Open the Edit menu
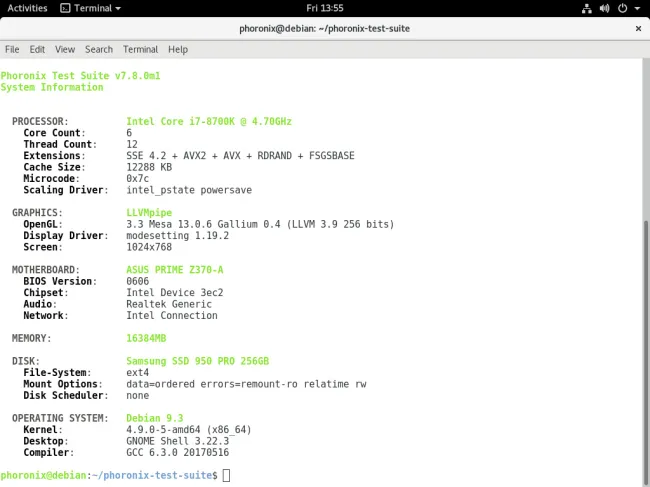This screenshot has width=650, height=487. point(37,49)
